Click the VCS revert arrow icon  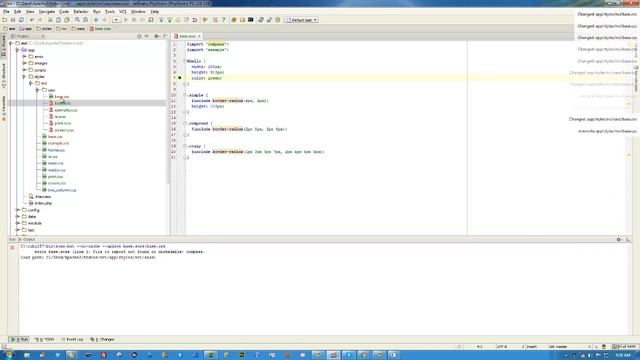point(195,20)
